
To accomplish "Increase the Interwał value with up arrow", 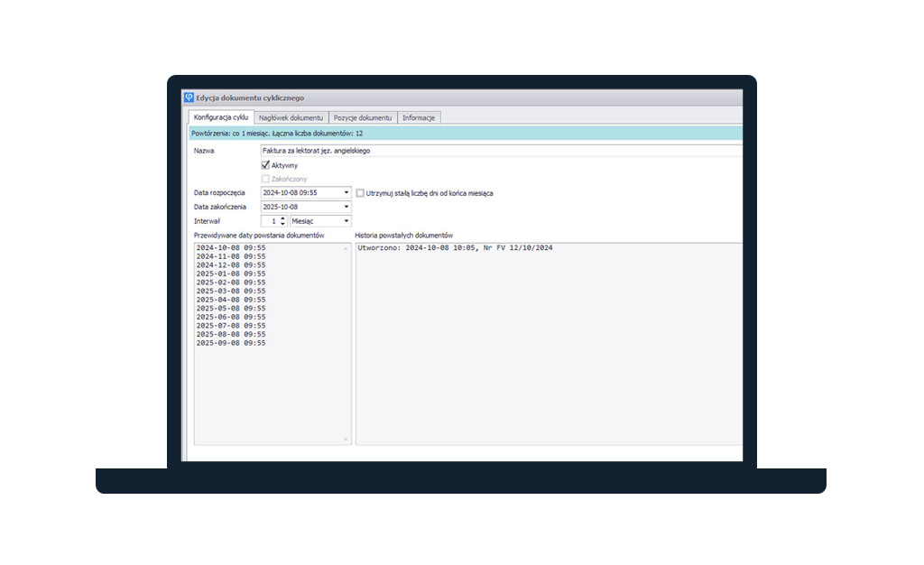I will click(283, 218).
